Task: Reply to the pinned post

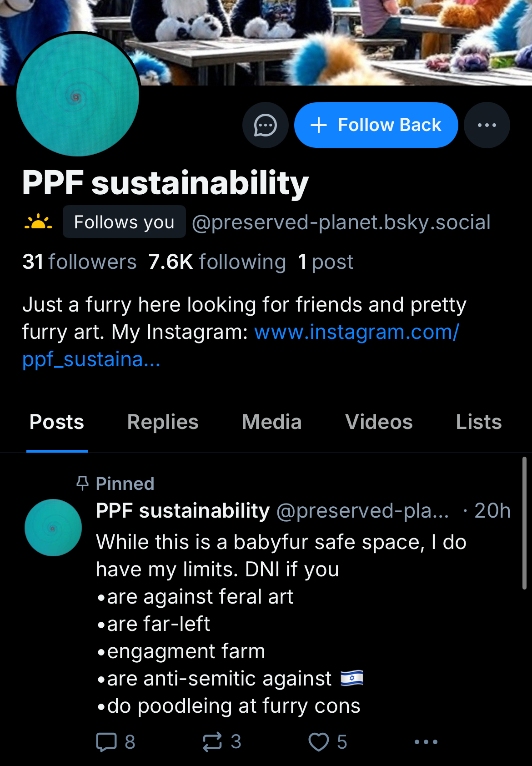Action: 107,742
